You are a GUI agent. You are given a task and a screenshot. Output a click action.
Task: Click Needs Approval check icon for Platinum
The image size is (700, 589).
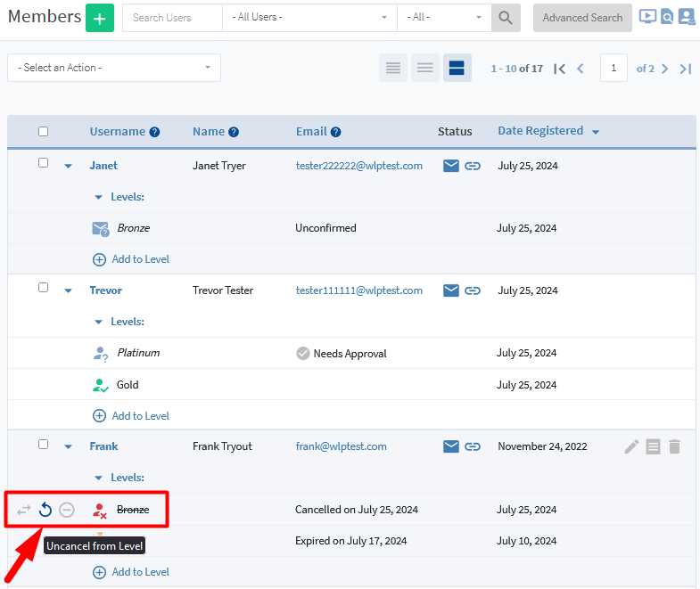coord(302,354)
